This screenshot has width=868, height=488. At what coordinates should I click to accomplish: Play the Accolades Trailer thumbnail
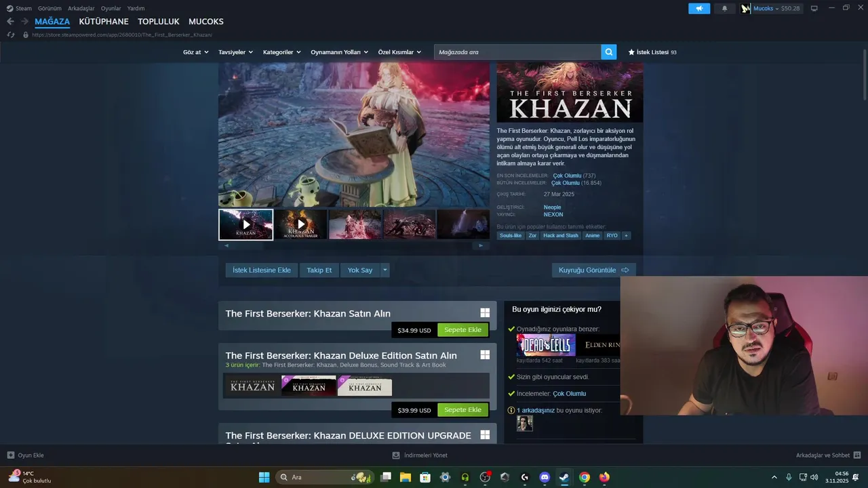[x=301, y=224]
